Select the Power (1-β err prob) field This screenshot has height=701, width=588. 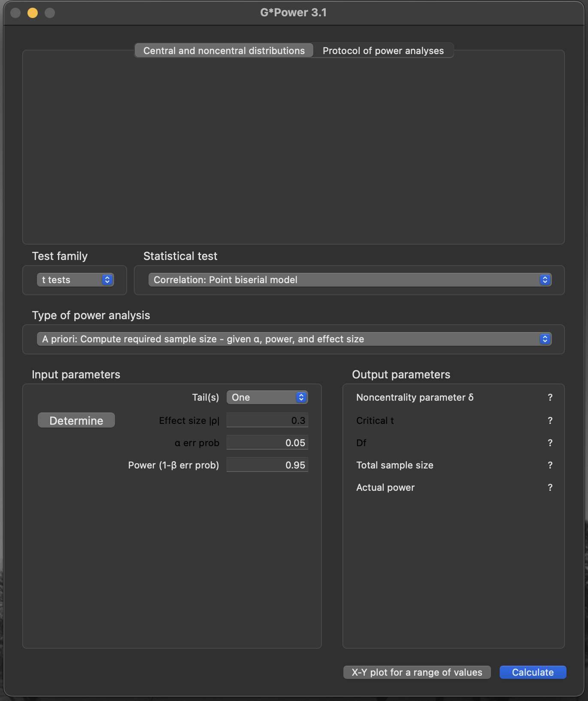point(267,465)
